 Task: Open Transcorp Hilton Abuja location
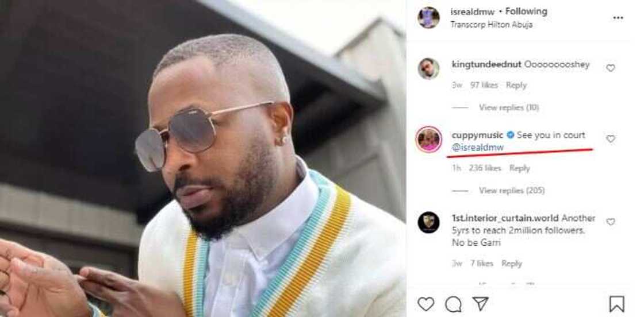coord(490,25)
